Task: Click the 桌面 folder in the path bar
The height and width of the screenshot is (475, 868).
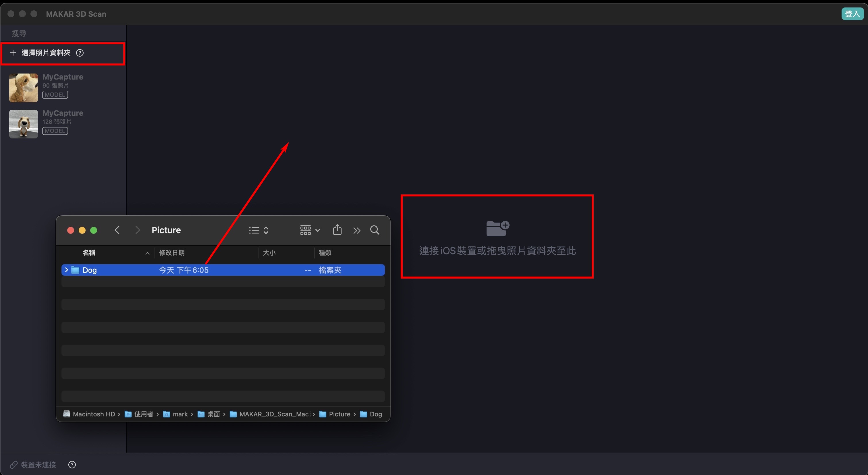Action: point(213,414)
